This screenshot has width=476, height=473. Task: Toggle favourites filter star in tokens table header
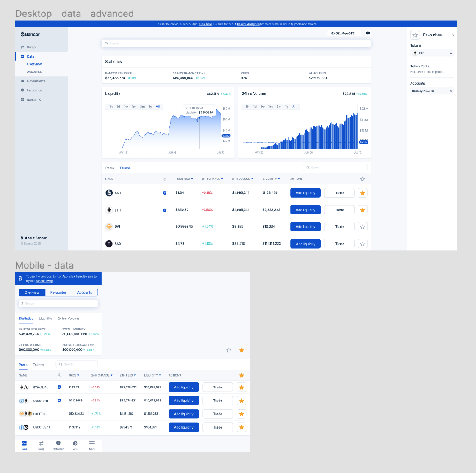coord(363,179)
